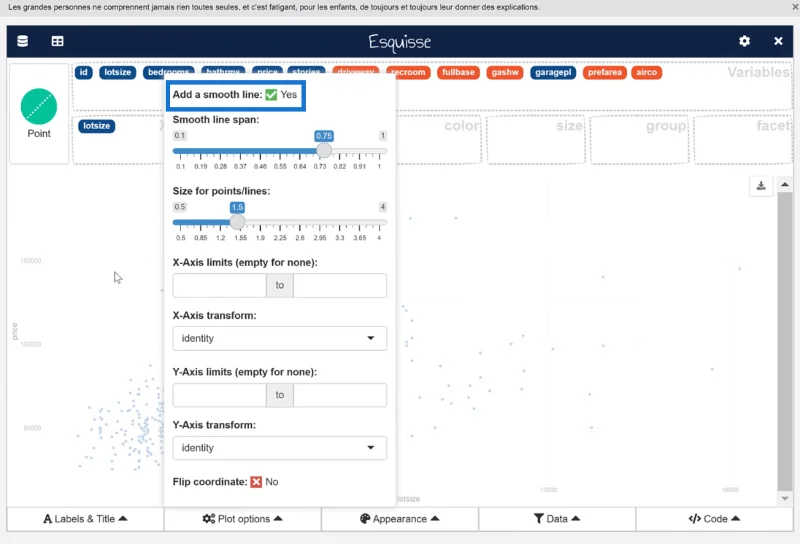
Task: Open the import data database icon
Action: click(x=22, y=41)
